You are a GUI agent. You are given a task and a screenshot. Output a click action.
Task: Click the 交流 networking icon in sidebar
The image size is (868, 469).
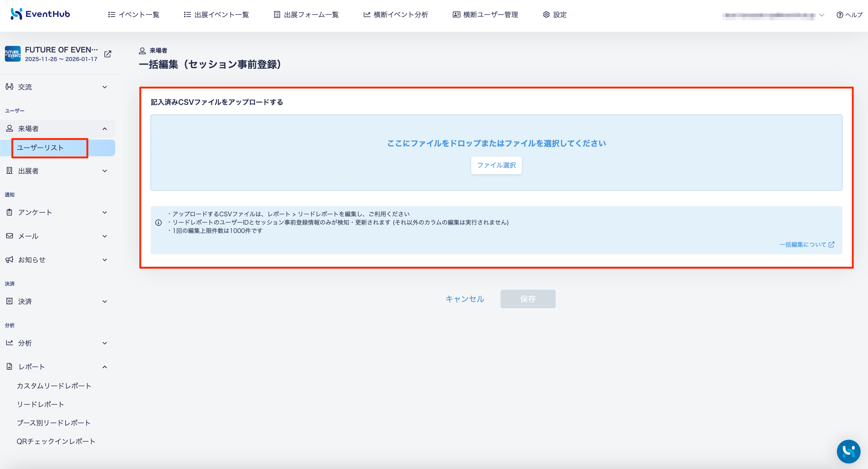coord(10,87)
